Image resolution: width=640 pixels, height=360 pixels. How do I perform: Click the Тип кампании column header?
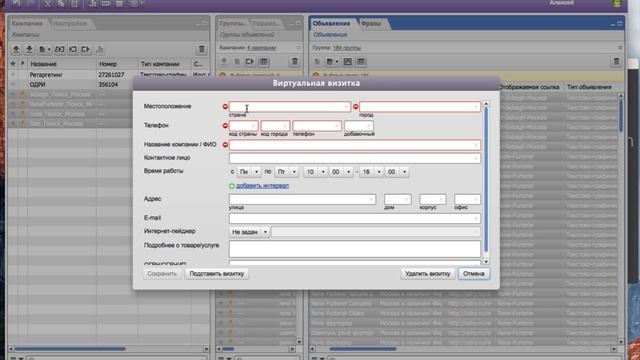164,64
